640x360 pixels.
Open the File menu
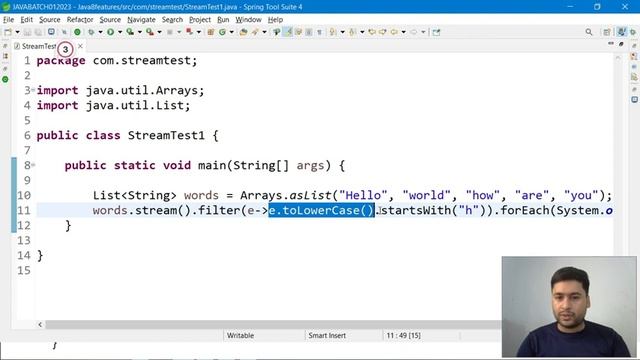click(x=8, y=20)
